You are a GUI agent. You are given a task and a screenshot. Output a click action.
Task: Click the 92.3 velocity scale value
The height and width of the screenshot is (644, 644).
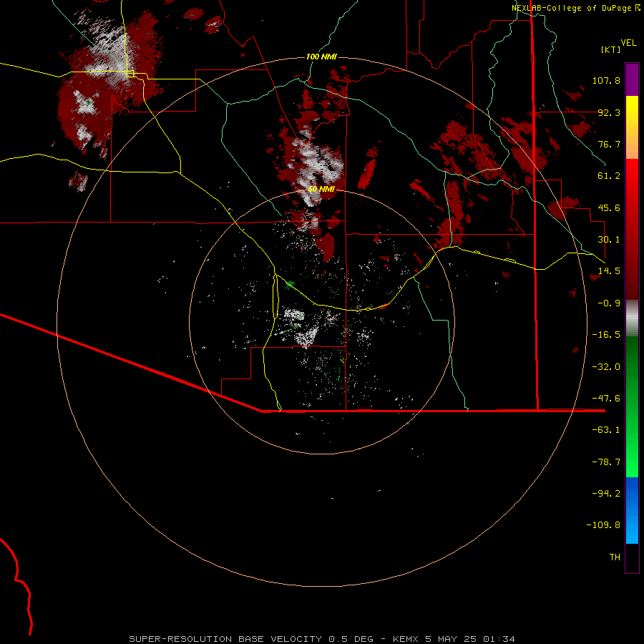pyautogui.click(x=609, y=112)
